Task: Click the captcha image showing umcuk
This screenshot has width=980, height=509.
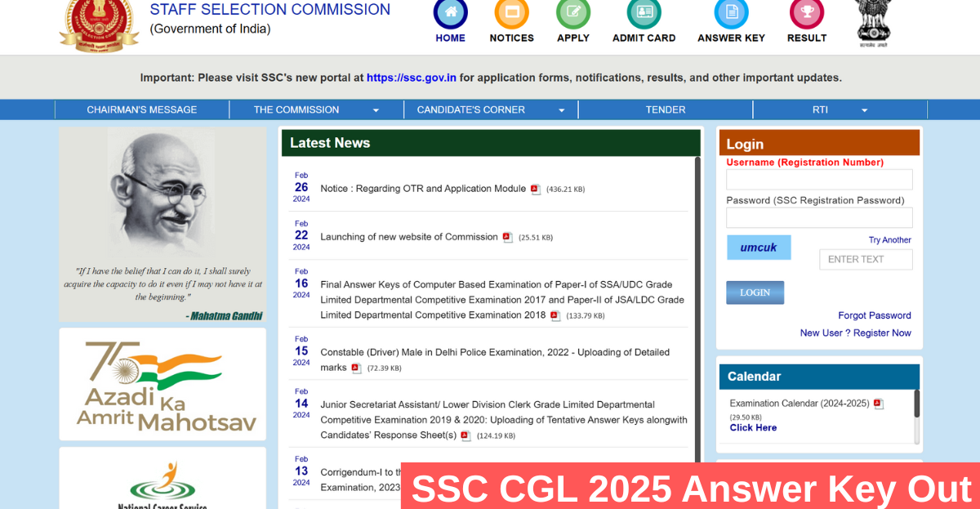Action: tap(759, 246)
